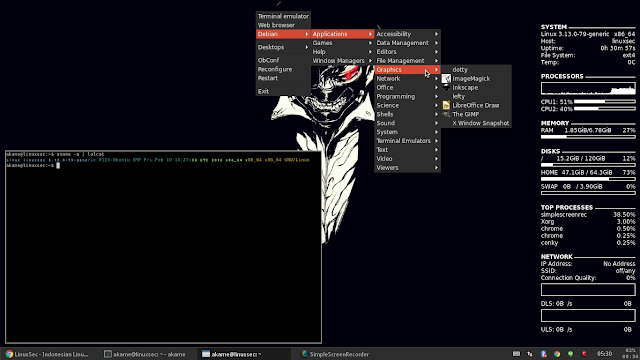
Task: Open the Programming category
Action: tap(407, 96)
